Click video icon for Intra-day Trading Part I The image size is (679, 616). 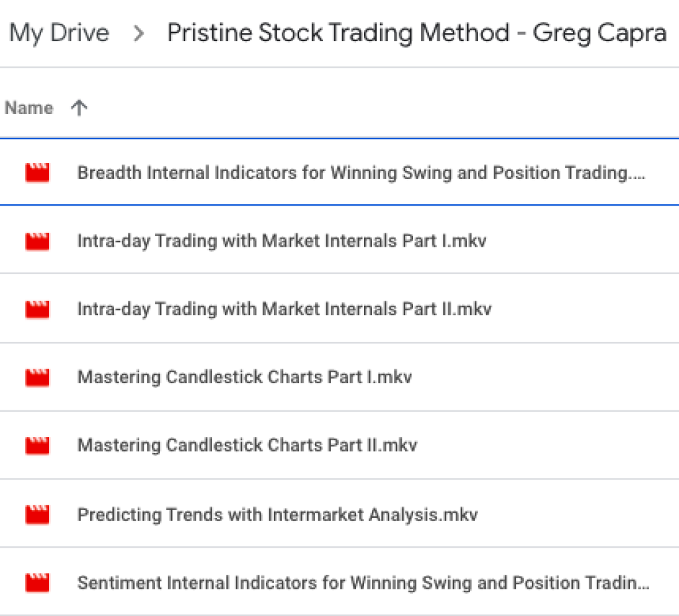click(37, 241)
